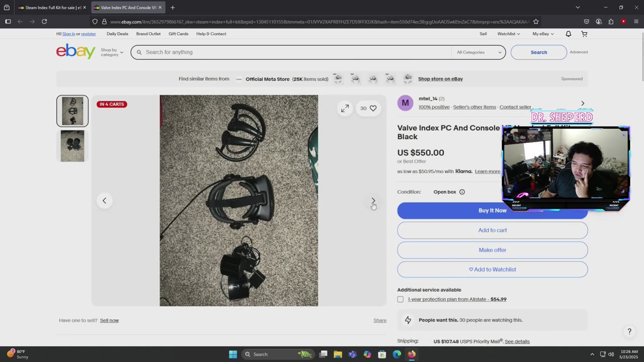Open the tab list dropdown arrow
Image resolution: width=644 pixels, height=362 pixels.
coord(578,8)
